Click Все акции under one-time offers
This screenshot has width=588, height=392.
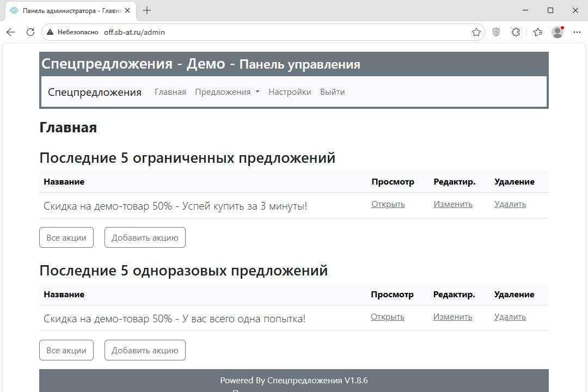point(66,350)
